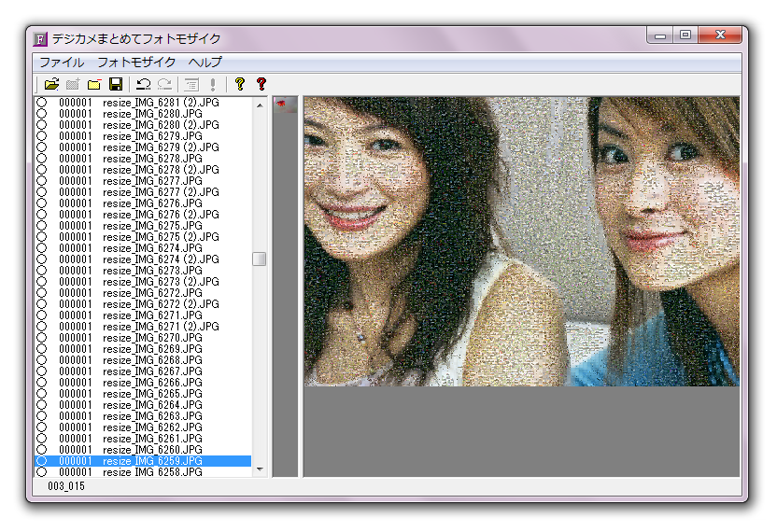Screen dimensions: 777x532
Task: Select resize_IMG_6279 (2).JPG in list
Action: (143, 147)
